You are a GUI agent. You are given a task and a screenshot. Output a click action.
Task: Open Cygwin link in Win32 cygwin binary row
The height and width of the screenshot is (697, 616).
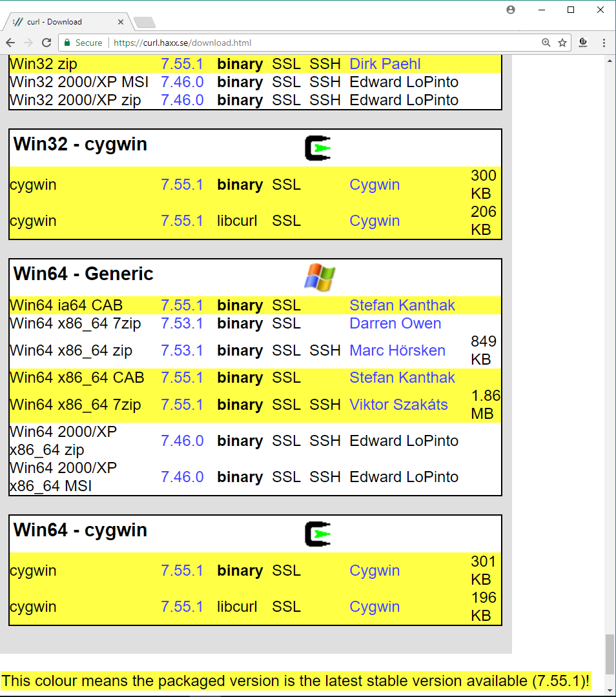pos(375,185)
